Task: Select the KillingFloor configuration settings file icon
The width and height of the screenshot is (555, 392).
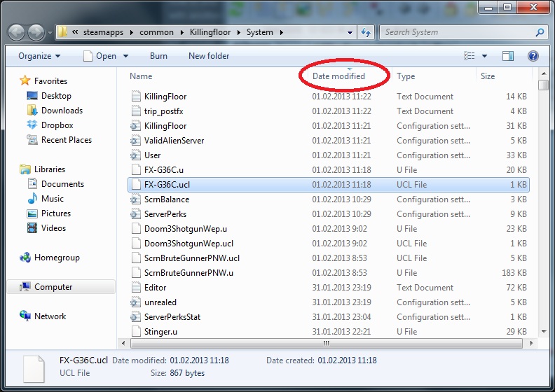Action: tap(137, 126)
